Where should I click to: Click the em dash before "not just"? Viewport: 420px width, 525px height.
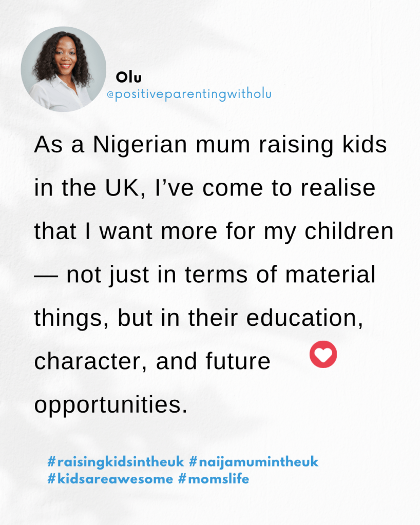(46, 276)
